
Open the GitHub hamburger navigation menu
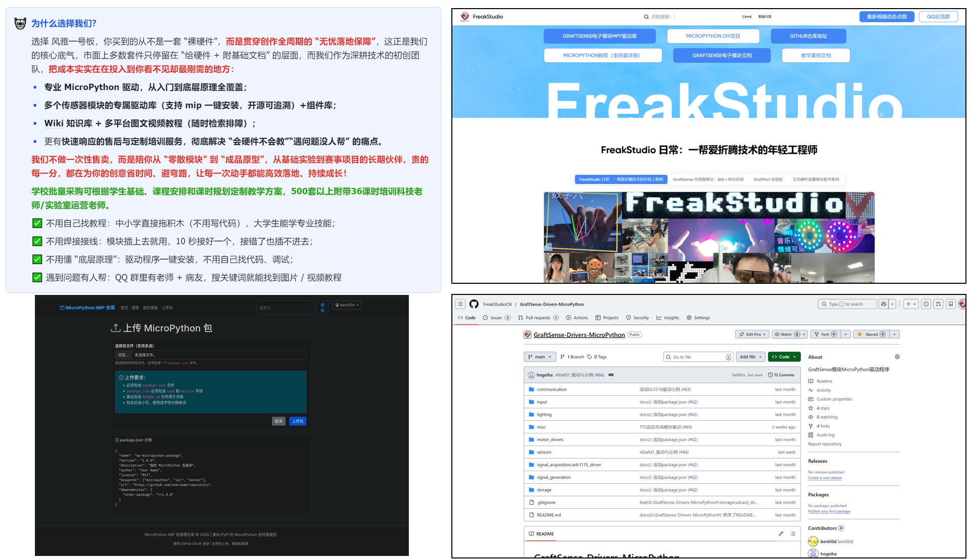click(x=460, y=304)
